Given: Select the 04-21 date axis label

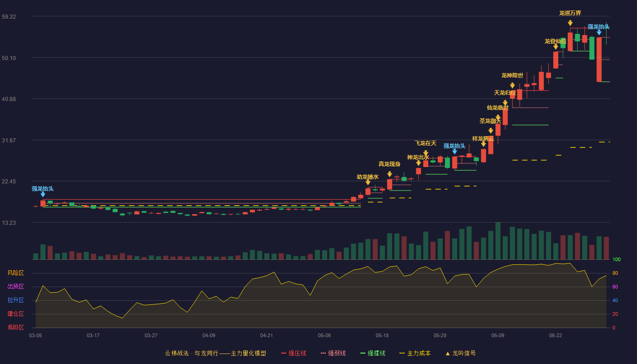Looking at the screenshot, I should coord(267,335).
